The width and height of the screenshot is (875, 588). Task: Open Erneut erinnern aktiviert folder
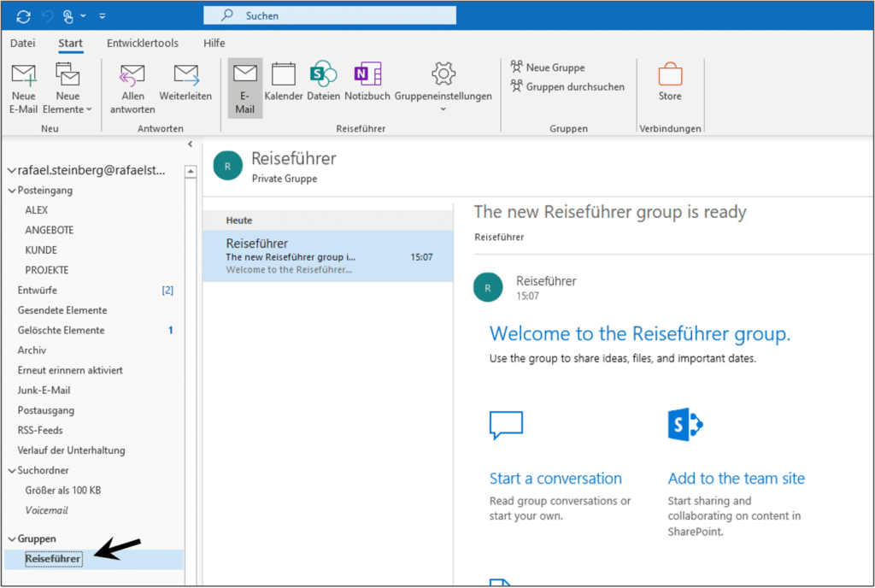pyautogui.click(x=70, y=370)
